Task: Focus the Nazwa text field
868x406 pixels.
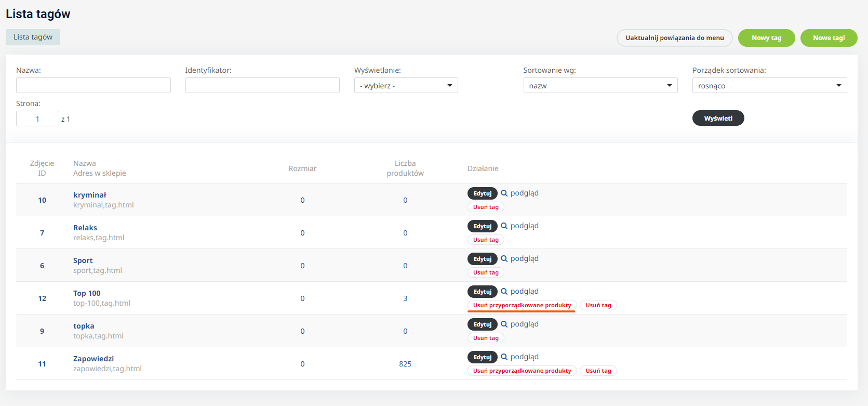Action: click(x=94, y=85)
